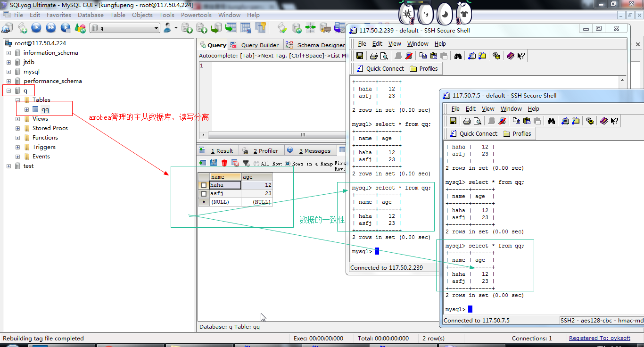Click the age cell showing 23

(257, 194)
